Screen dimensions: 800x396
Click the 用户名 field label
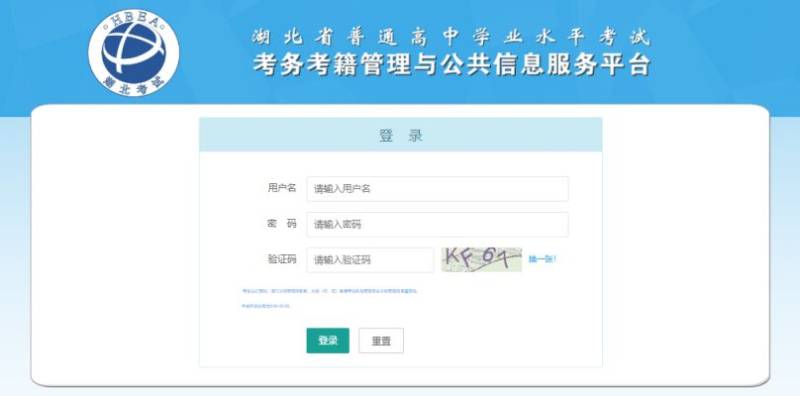tap(282, 188)
